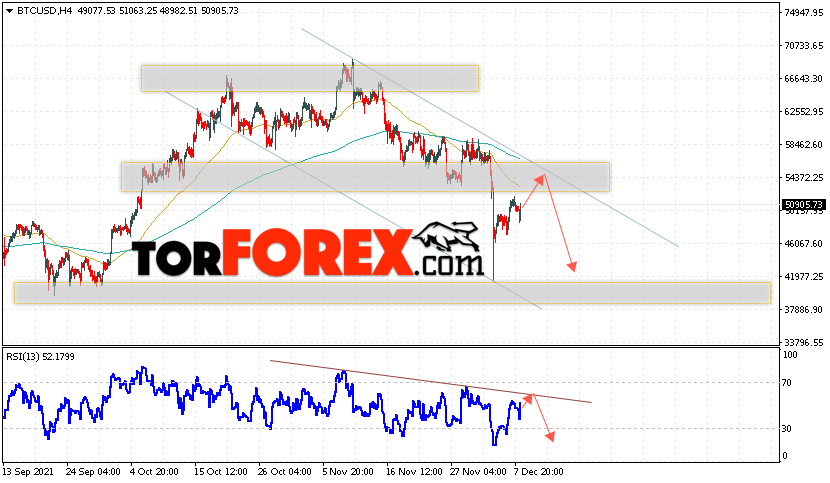Click the 66643.30 price axis label
The width and height of the screenshot is (830, 483).
click(x=804, y=78)
